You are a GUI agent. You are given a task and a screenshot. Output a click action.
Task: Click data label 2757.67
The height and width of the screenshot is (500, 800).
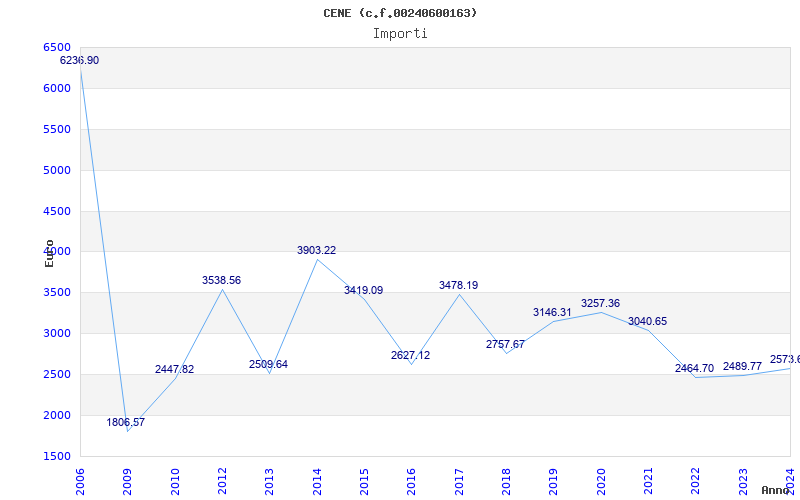(505, 344)
